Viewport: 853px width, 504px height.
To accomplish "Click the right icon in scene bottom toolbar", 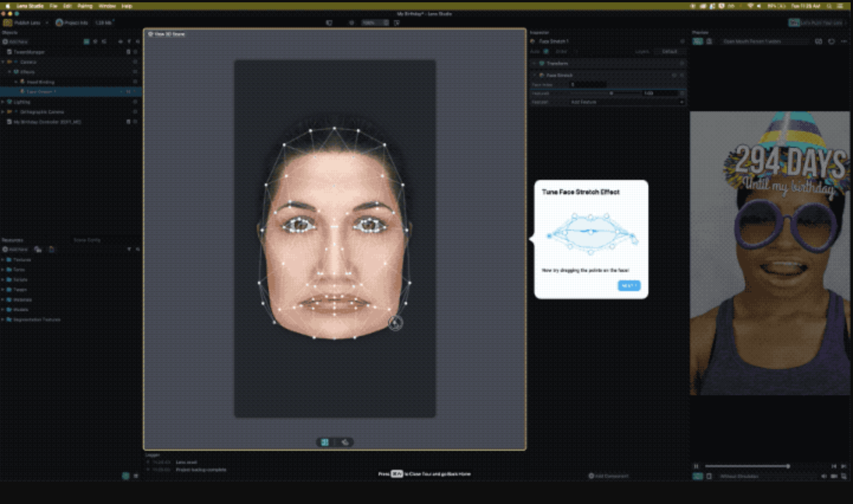I will pos(345,442).
